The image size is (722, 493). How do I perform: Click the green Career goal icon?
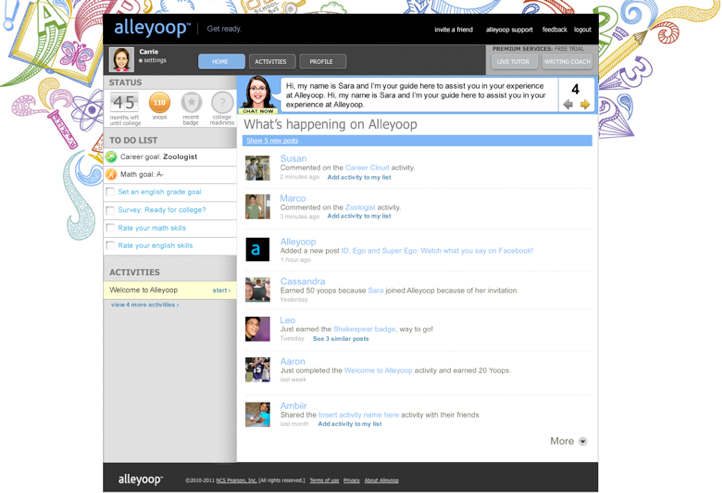pos(111,157)
